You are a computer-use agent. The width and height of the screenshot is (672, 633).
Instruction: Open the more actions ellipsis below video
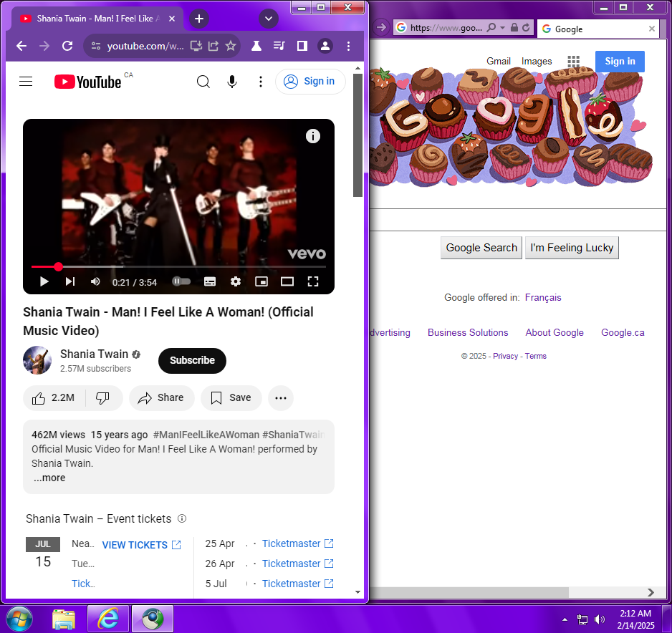(x=281, y=398)
